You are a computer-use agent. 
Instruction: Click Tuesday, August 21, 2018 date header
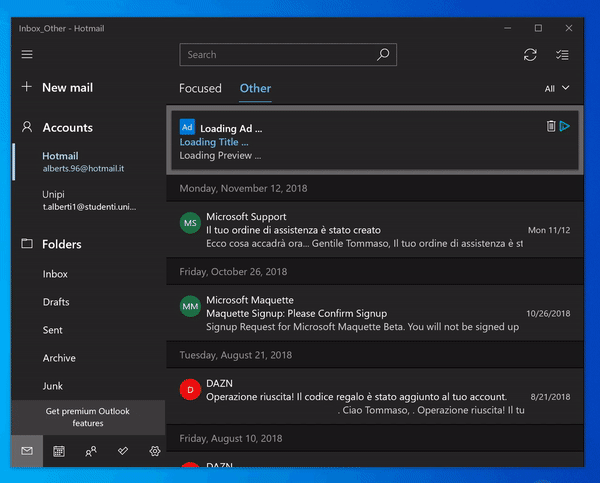(375, 355)
